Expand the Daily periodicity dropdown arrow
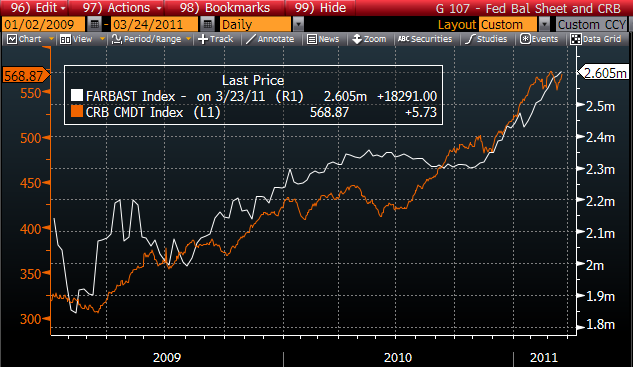 pyautogui.click(x=298, y=25)
